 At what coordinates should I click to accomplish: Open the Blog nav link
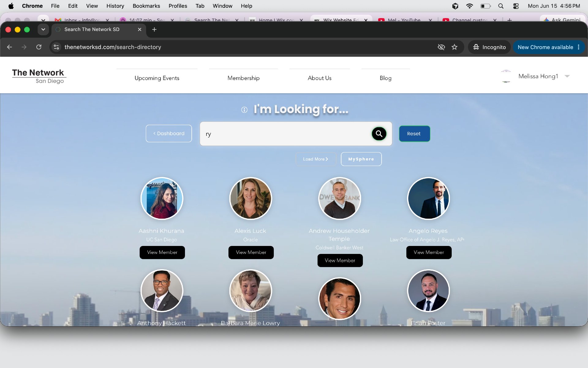tap(386, 78)
